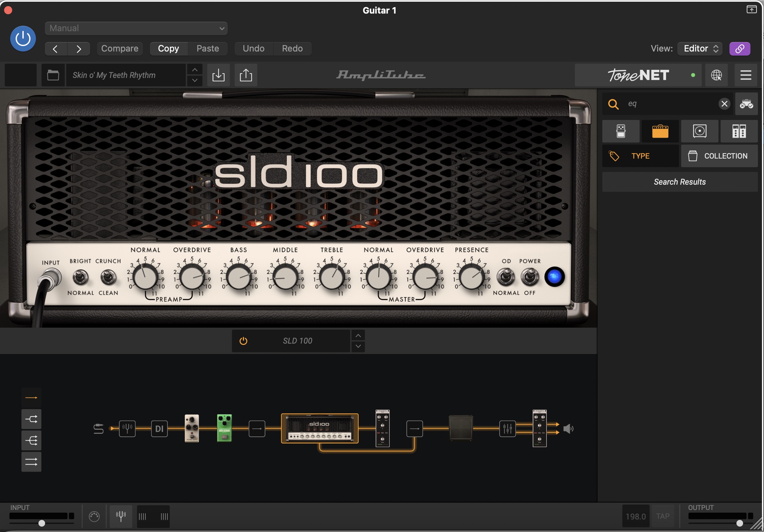The image size is (764, 532).
Task: Click the MIDDLE knob
Action: coord(285,277)
